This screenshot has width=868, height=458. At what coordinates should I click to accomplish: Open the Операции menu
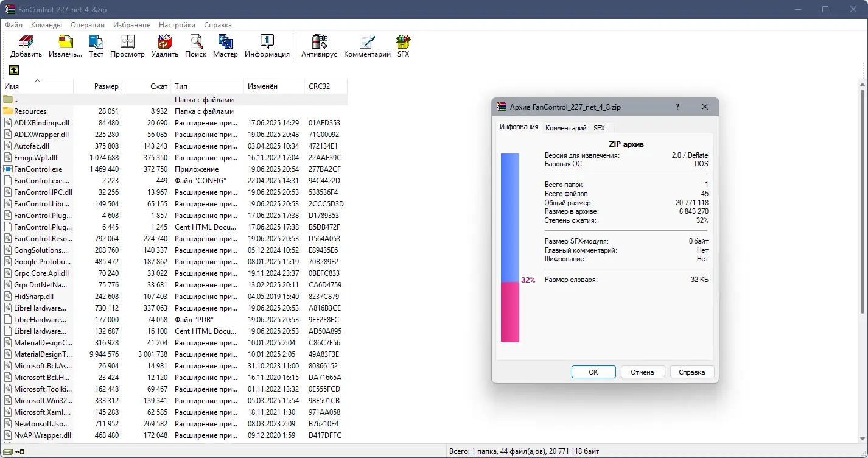(88, 25)
